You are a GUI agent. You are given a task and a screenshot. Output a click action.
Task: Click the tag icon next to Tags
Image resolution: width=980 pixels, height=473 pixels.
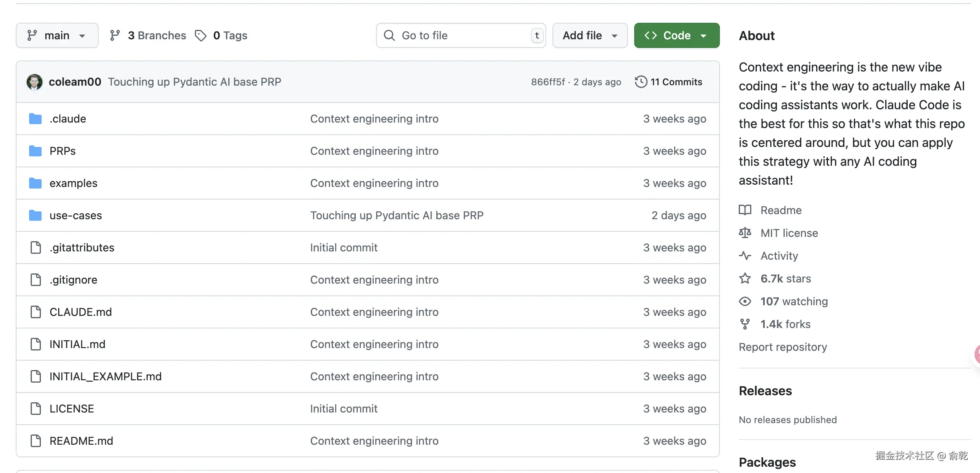click(x=200, y=35)
